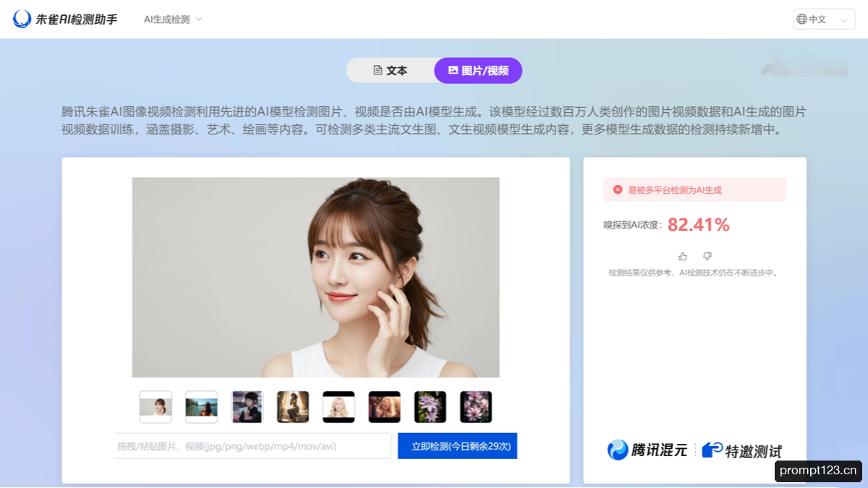Open the AI生成检测 dropdown menu
Viewport: 868px width, 488px height.
point(173,20)
